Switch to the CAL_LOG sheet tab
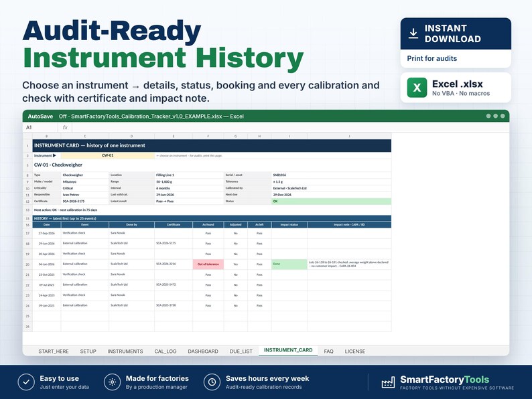The height and width of the screenshot is (399, 532). [x=165, y=351]
